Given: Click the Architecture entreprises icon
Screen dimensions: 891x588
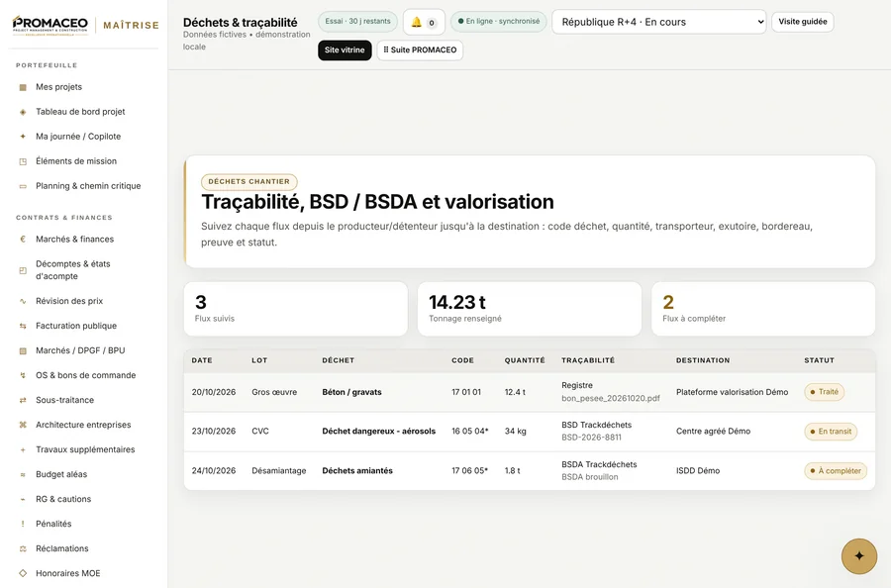Looking at the screenshot, I should pos(23,425).
